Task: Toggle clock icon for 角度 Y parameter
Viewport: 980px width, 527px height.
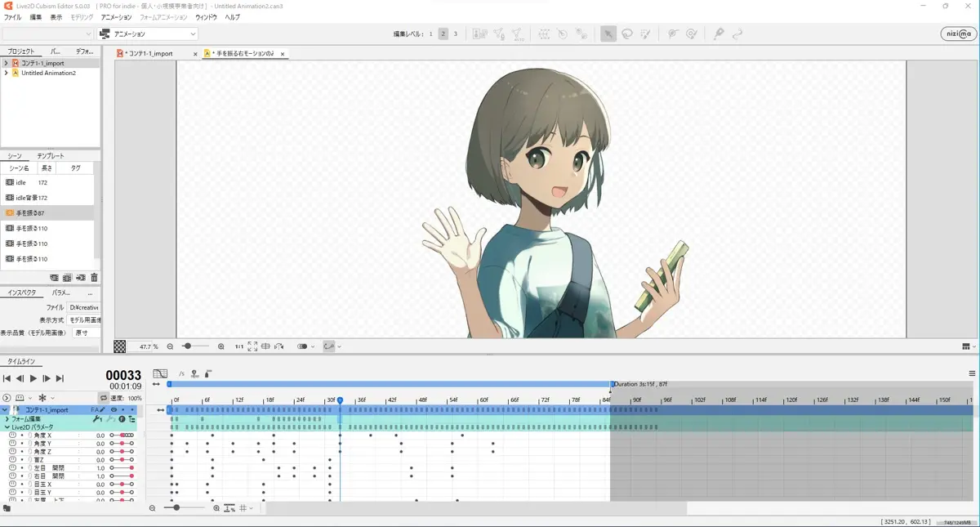Action: 12,444
